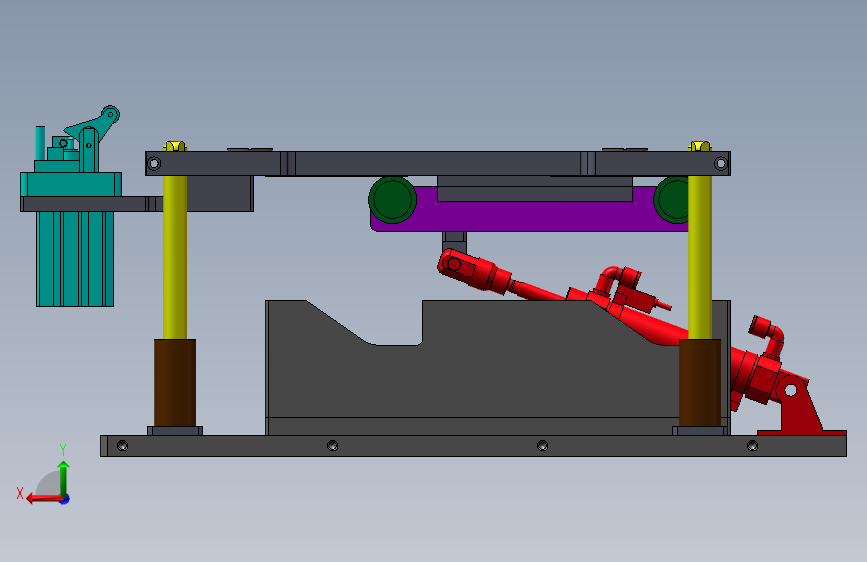
Task: Select the yellow nut atop right rod
Action: pos(699,146)
